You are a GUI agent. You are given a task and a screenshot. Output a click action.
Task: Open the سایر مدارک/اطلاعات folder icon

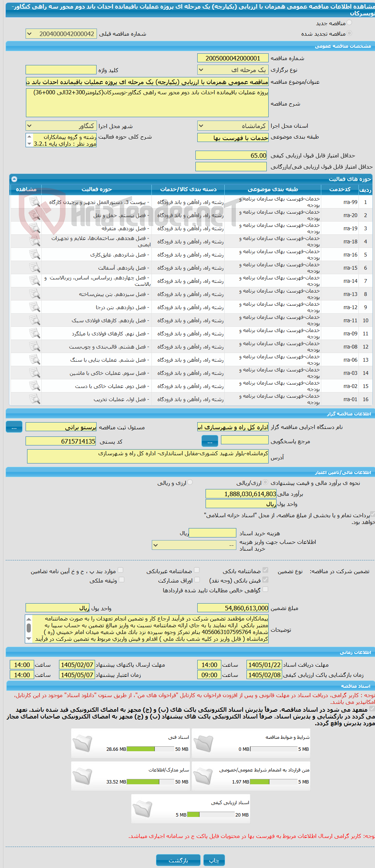[x=82, y=776]
